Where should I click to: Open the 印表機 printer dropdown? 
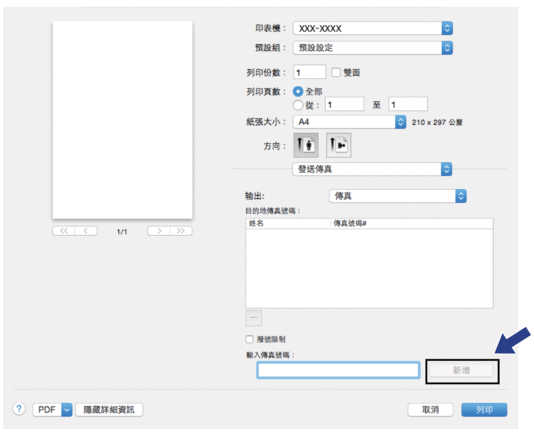(373, 28)
